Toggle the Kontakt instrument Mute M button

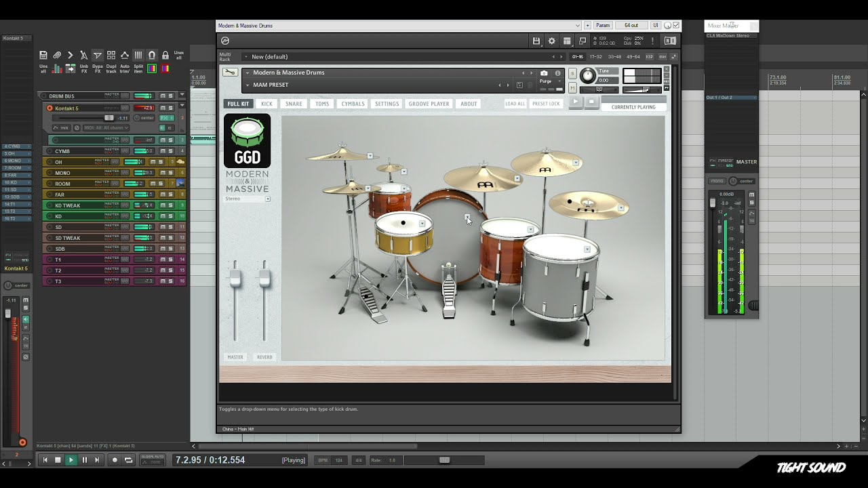tap(572, 87)
